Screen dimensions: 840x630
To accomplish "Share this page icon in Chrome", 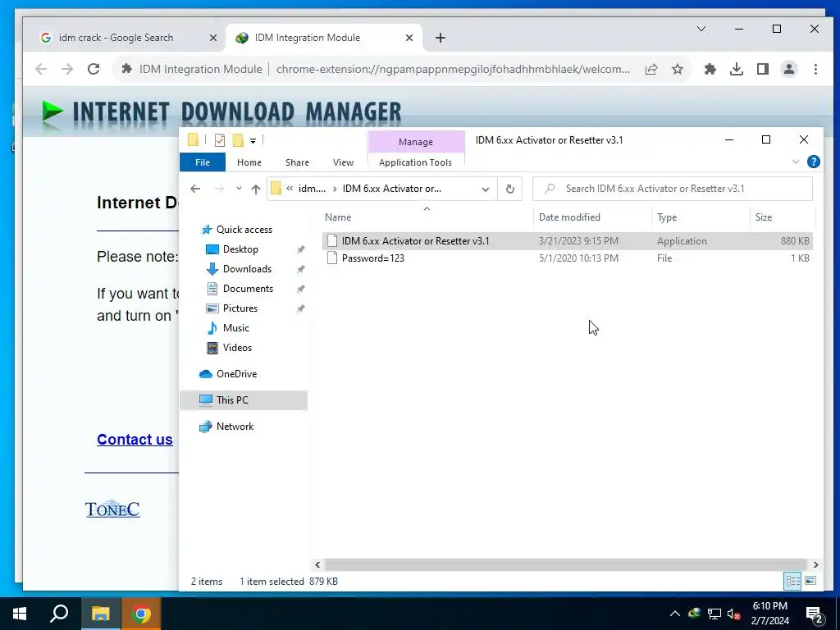I will pos(651,69).
